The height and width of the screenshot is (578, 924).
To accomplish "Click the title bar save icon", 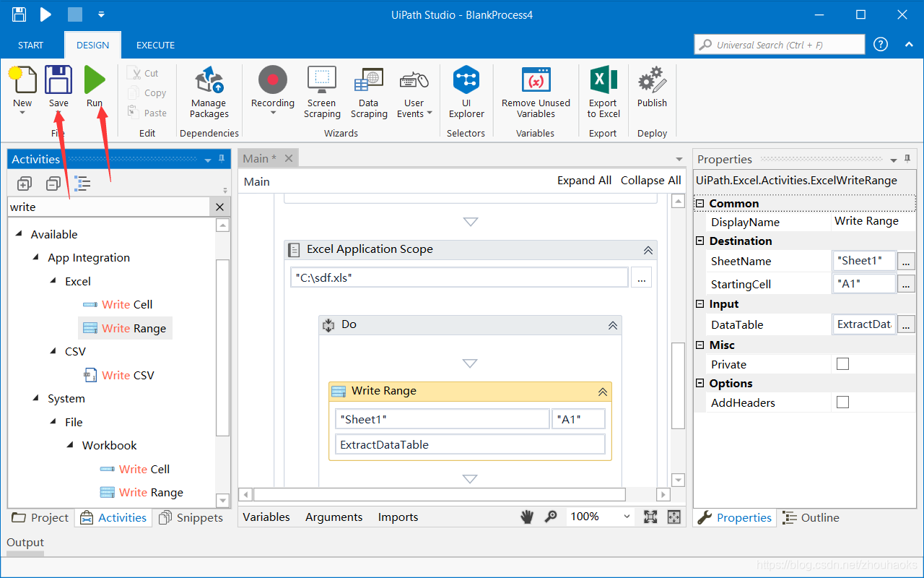I will point(19,14).
